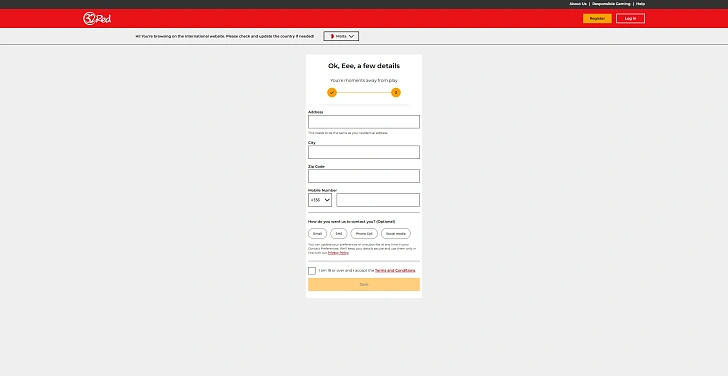This screenshot has width=728, height=376.
Task: Open the Privacy Policy link
Action: [x=338, y=253]
